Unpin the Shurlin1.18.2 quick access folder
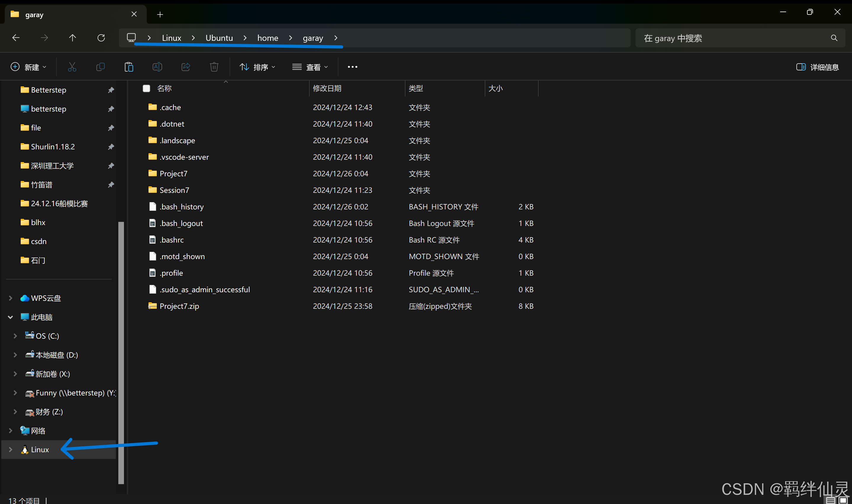This screenshot has height=504, width=852. click(111, 147)
